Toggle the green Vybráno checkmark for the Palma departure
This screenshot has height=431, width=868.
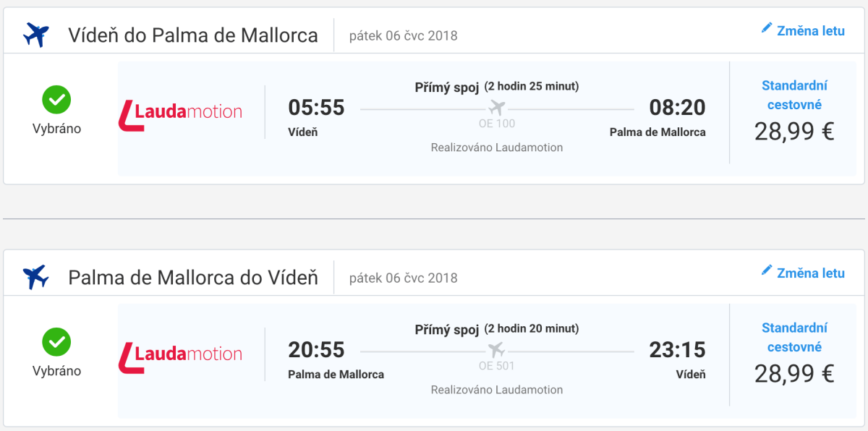(56, 342)
